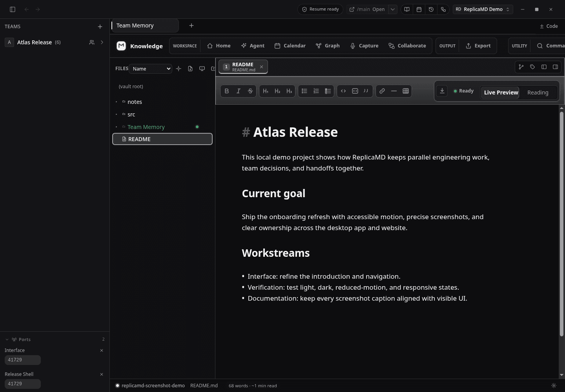Click the linked-squares icon in title bar
The width and height of the screenshot is (565, 392).
[x=443, y=9]
